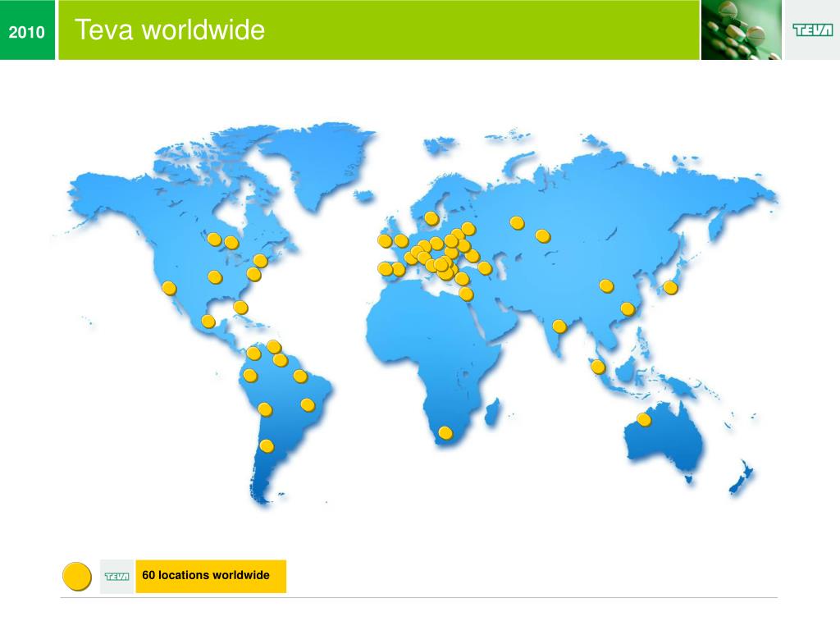Viewport: 840px width, 630px height.
Task: Click the yellow marker in eastern Brazil
Action: [308, 404]
